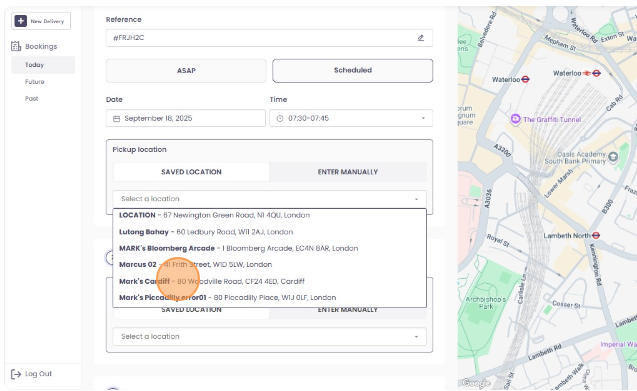Image resolution: width=637 pixels, height=391 pixels.
Task: Switch pickup to ENTER MANUALLY
Action: (348, 172)
